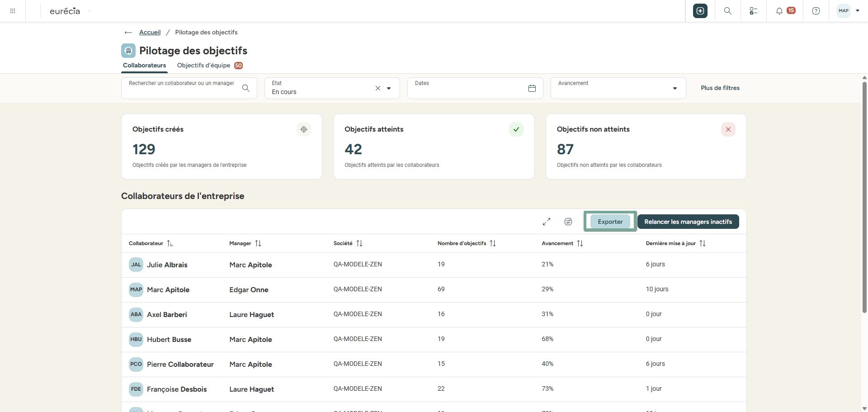
Task: Click the back arrow next to Accueil
Action: tap(128, 33)
